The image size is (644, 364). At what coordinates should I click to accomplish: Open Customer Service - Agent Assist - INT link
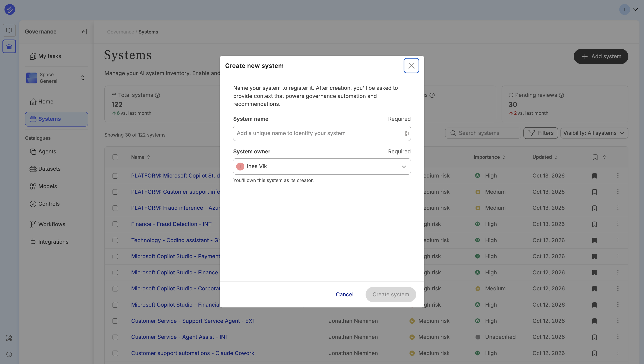tap(180, 337)
